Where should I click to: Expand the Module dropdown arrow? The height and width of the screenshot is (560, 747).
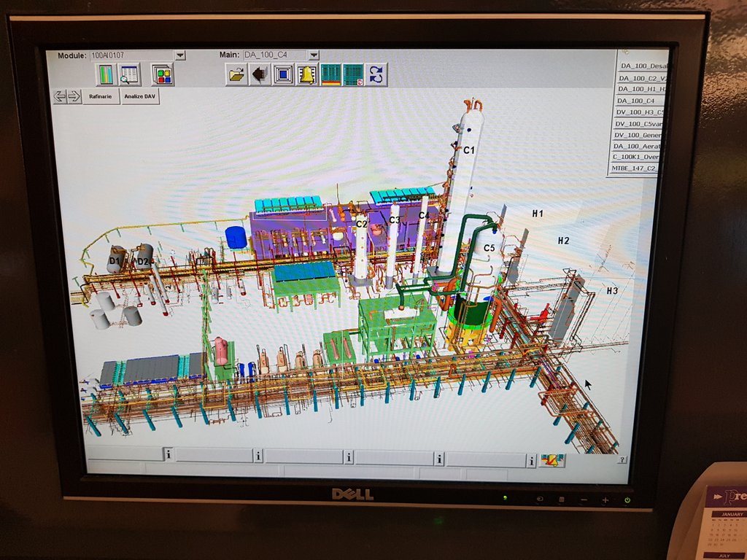180,55
